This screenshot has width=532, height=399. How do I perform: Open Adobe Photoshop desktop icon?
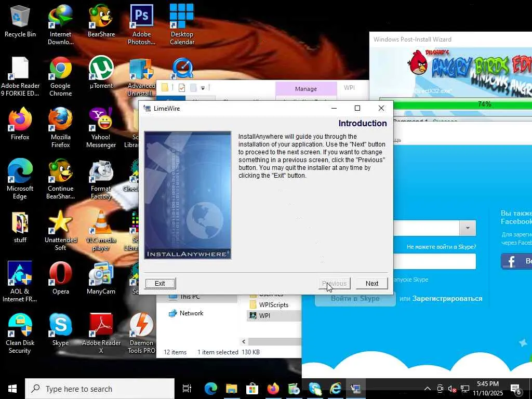(141, 25)
